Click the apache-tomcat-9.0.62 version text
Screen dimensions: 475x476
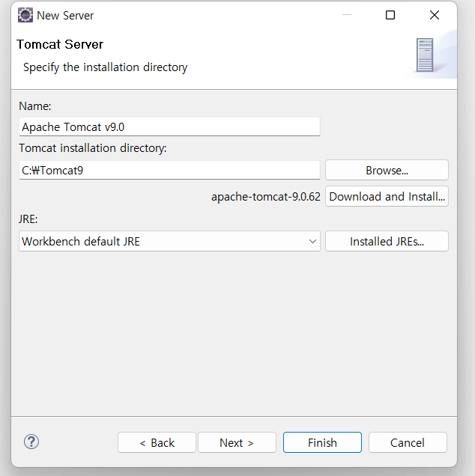click(266, 197)
